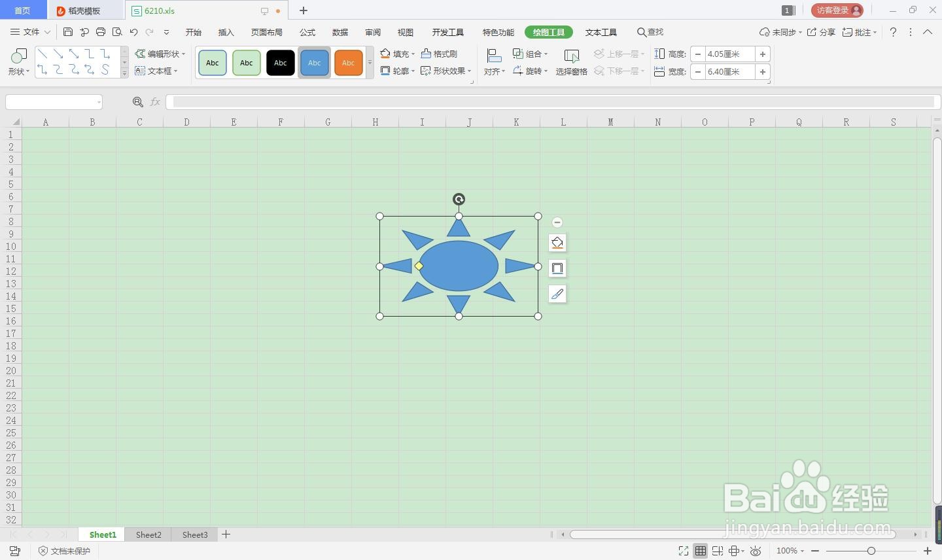Open the 轮廓 outline settings
This screenshot has width=942, height=560.
tap(400, 71)
